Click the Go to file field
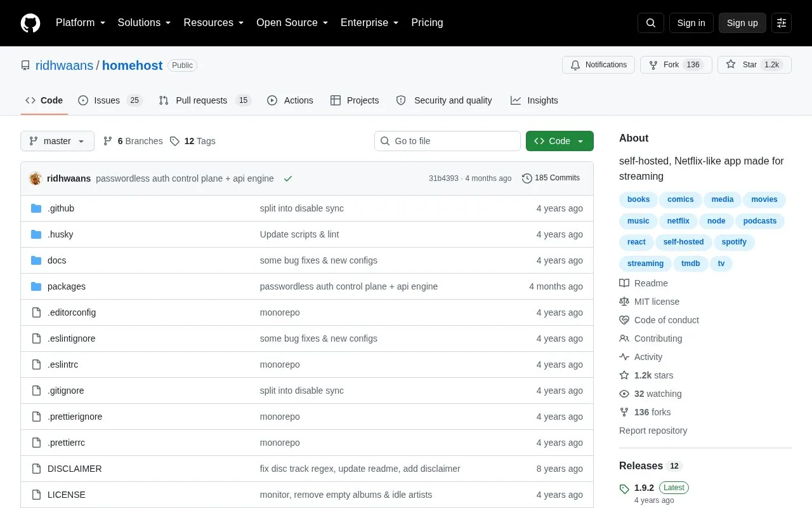The width and height of the screenshot is (812, 508). coord(447,141)
